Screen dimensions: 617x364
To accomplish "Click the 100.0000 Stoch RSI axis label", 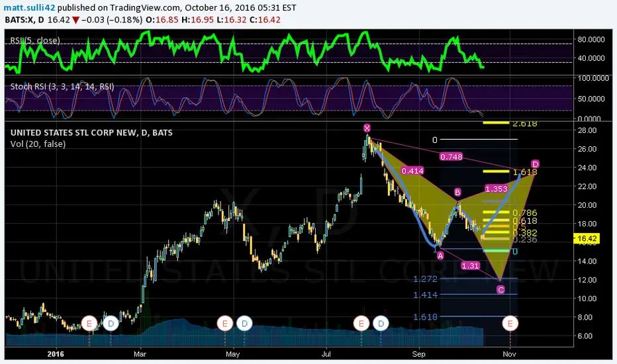I will (x=593, y=78).
